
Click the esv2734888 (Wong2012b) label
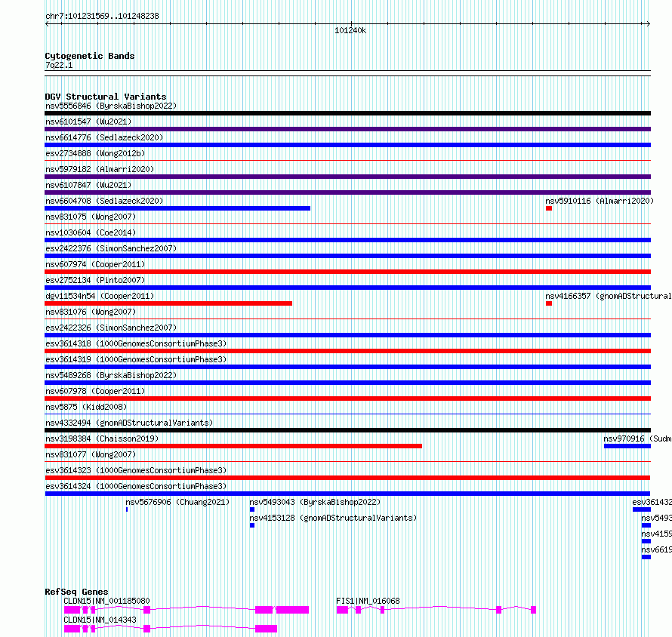pyautogui.click(x=95, y=153)
